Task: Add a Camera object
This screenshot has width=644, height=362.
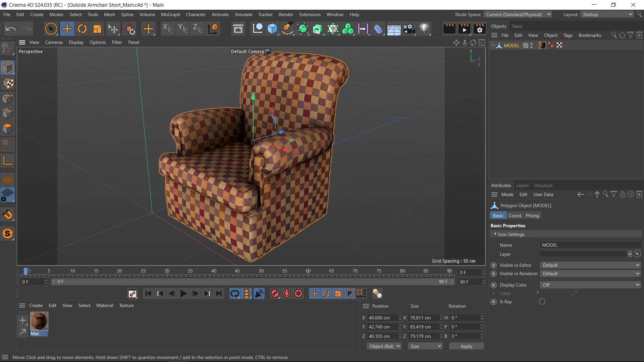Action: 409,29
